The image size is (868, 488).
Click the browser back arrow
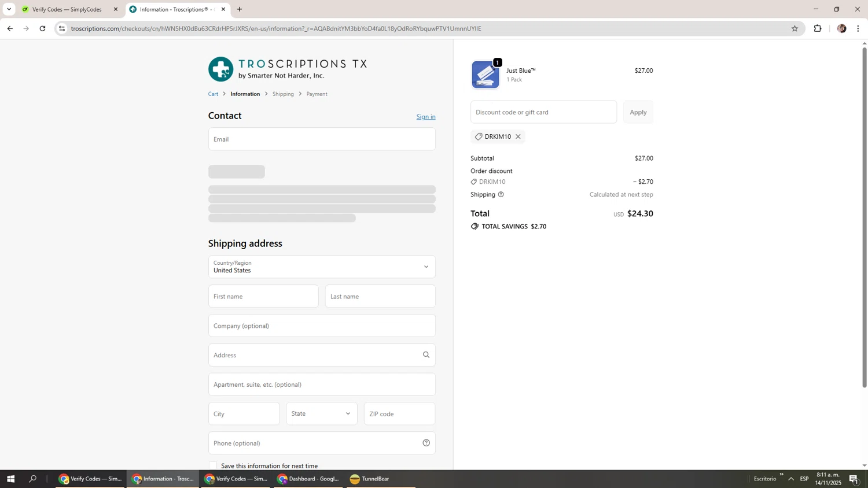coord(10,28)
